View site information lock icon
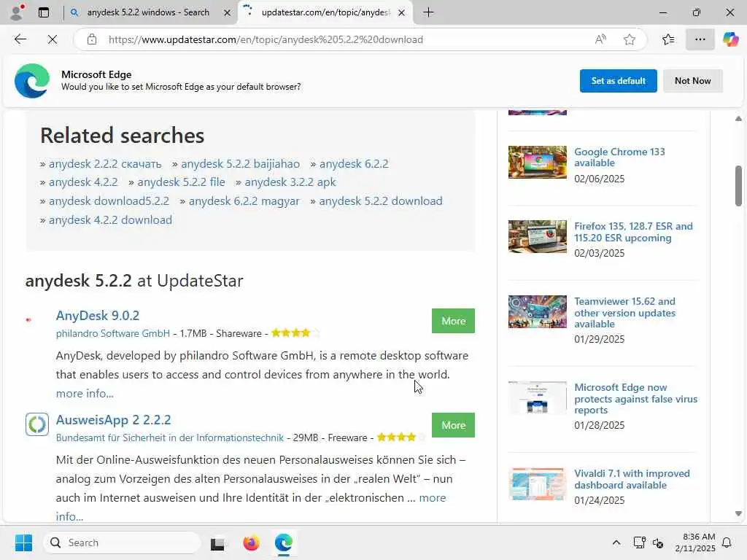The width and height of the screenshot is (747, 560). click(92, 39)
